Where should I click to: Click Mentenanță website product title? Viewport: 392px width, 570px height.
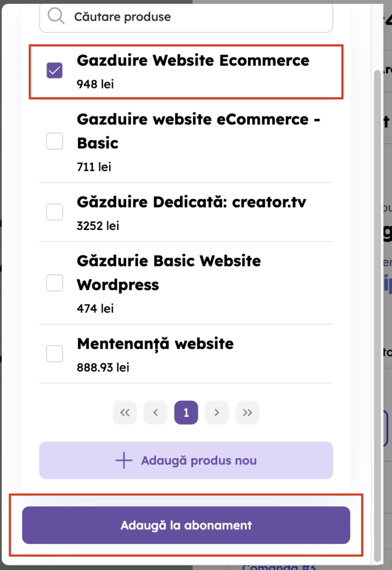pyautogui.click(x=155, y=343)
